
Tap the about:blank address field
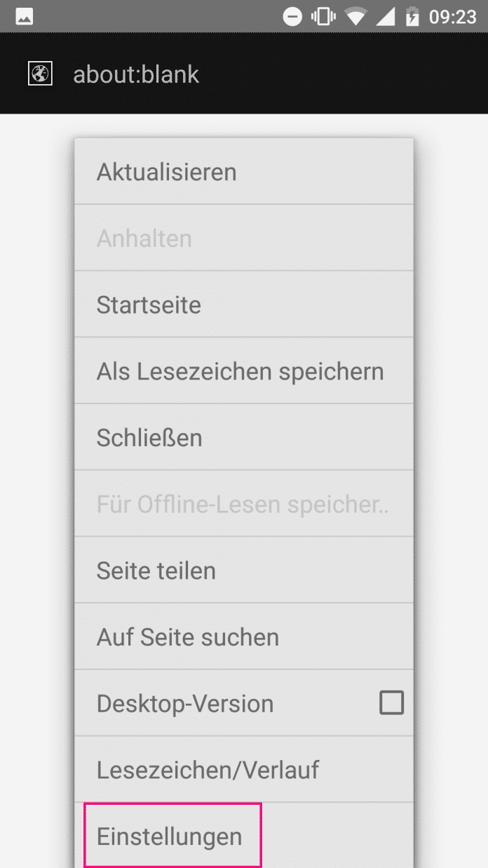(137, 74)
